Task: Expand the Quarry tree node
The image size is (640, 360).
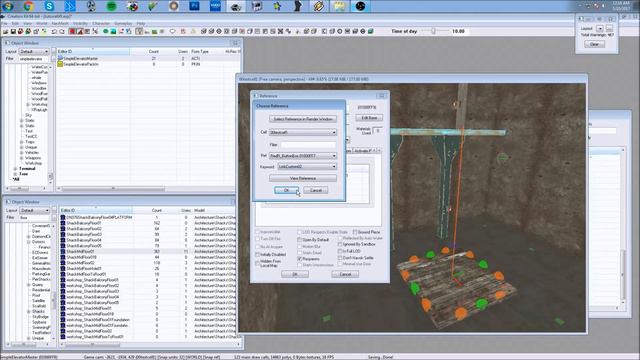Action: coord(28,285)
